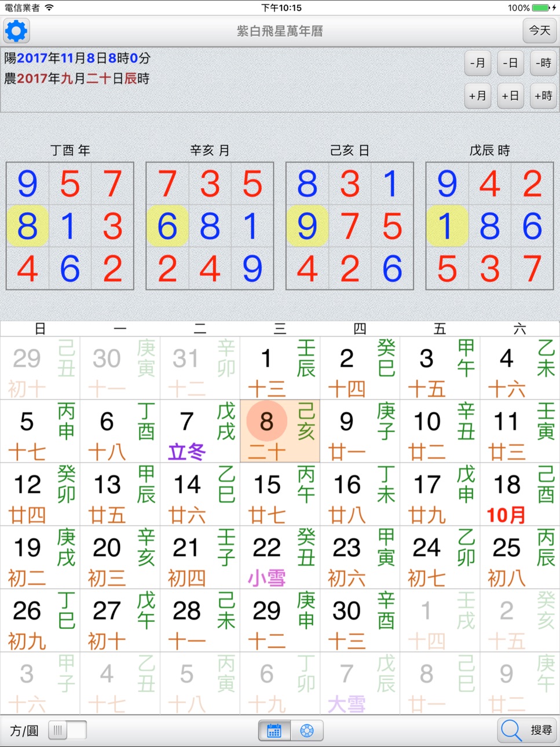The height and width of the screenshot is (747, 560).
Task: Select center star 1 in 丁酉年 grid
Action: (x=70, y=226)
